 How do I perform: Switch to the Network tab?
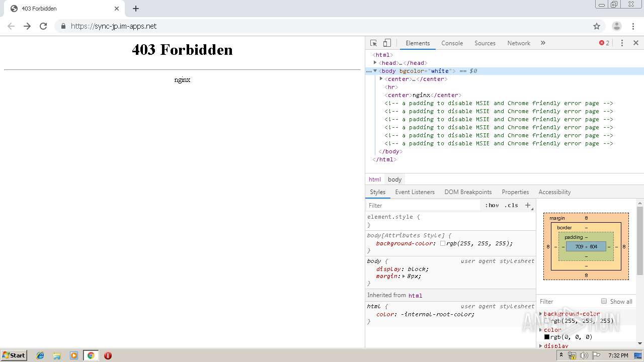tap(519, 43)
